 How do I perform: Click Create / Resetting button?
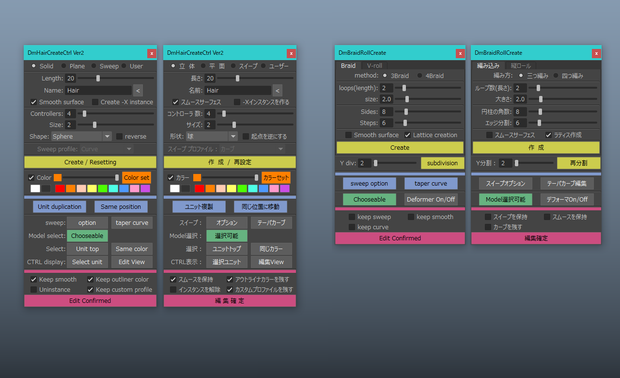tap(90, 162)
